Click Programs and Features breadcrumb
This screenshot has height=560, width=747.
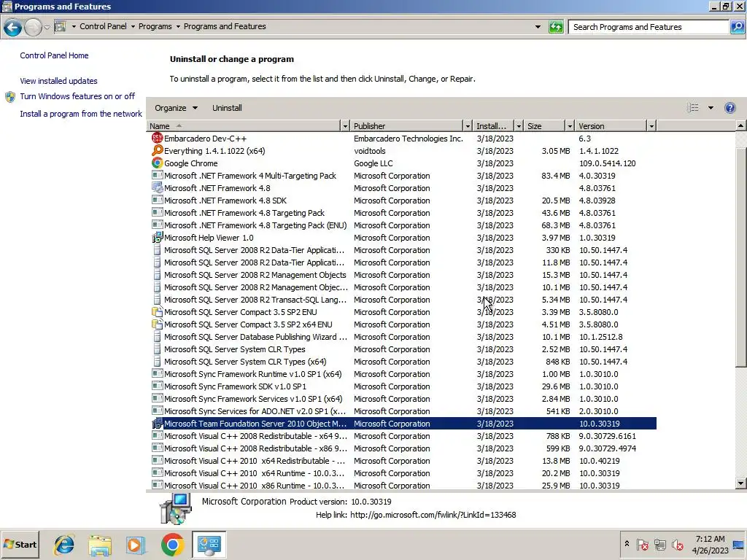pyautogui.click(x=225, y=26)
